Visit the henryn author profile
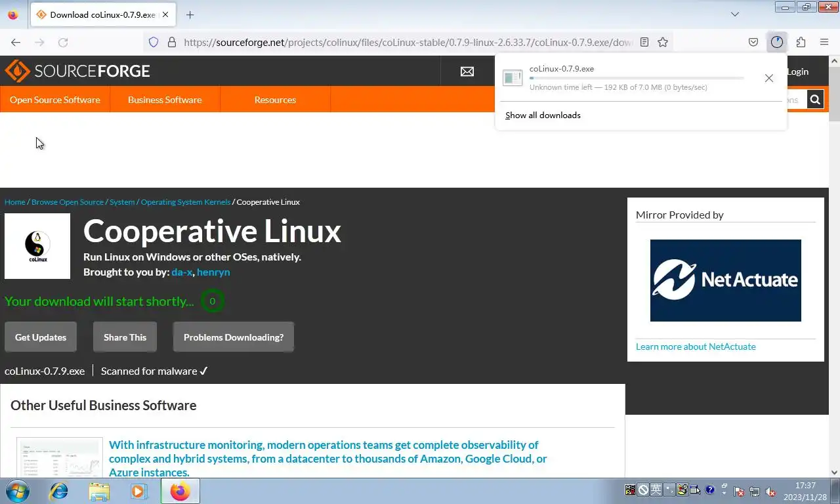The height and width of the screenshot is (504, 840). tap(213, 272)
